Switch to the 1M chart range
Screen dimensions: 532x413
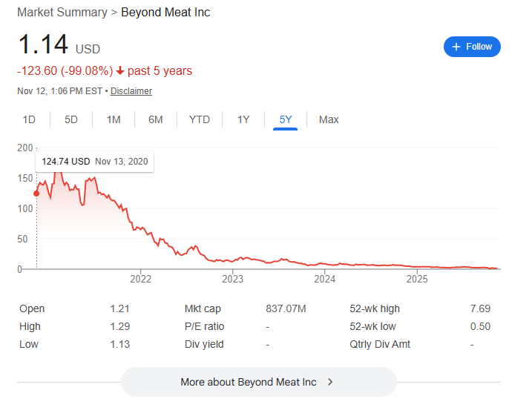[114, 119]
